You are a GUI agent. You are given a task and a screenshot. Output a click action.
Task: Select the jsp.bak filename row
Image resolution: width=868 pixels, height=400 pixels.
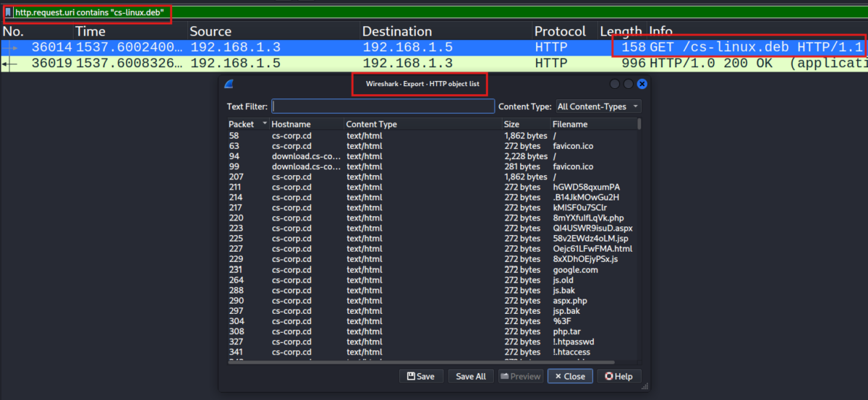(x=432, y=311)
